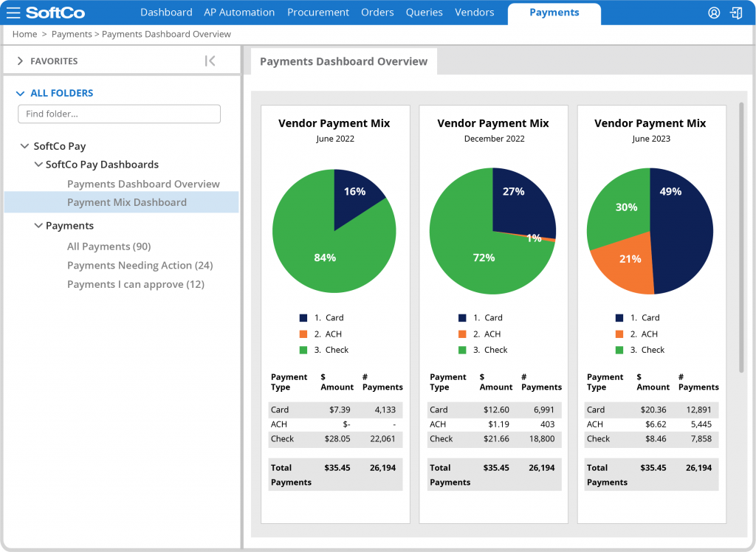
Task: Navigate to AP Automation
Action: tap(239, 12)
